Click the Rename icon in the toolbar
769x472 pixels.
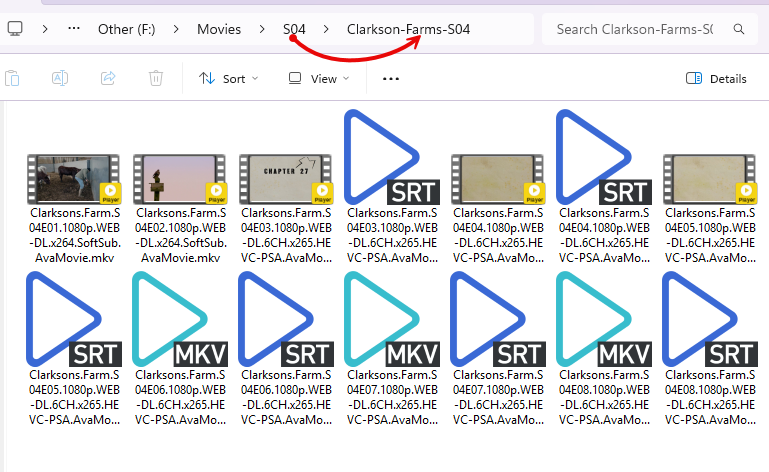coord(60,78)
